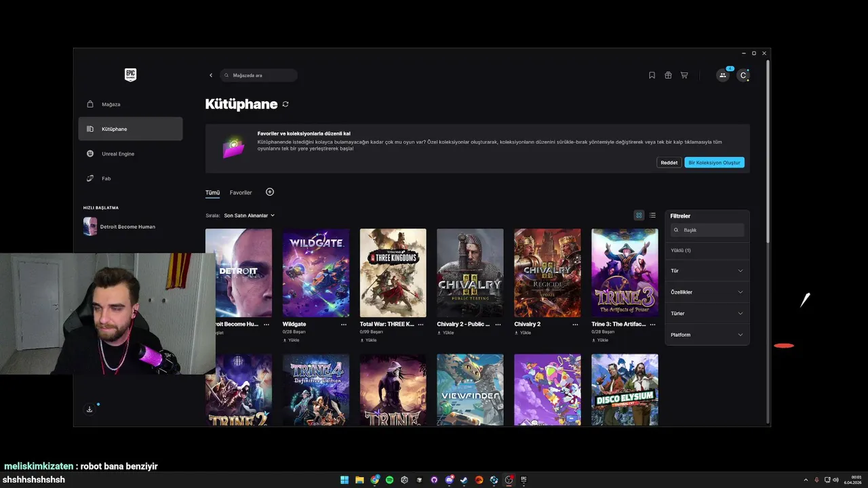The image size is (868, 488).
Task: Open Steam on taskbar
Action: click(x=464, y=480)
